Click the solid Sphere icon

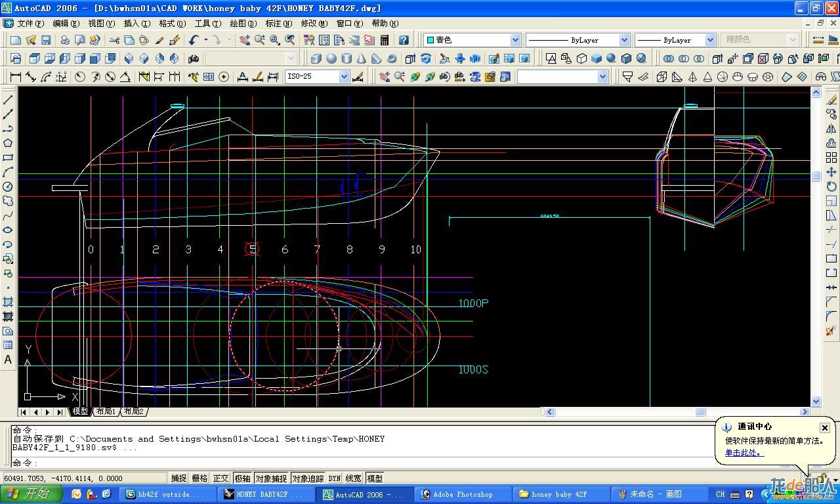pos(331,58)
